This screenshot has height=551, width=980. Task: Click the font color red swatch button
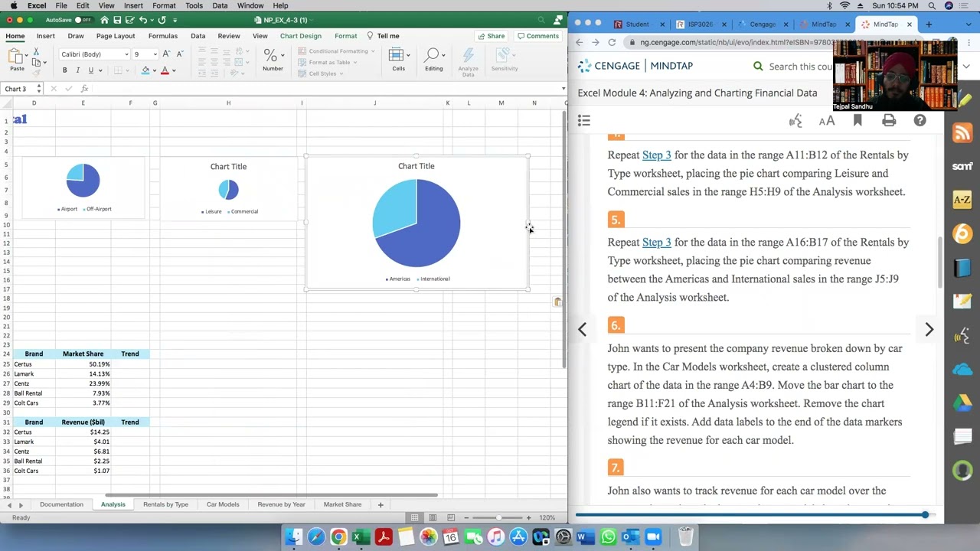pyautogui.click(x=165, y=70)
